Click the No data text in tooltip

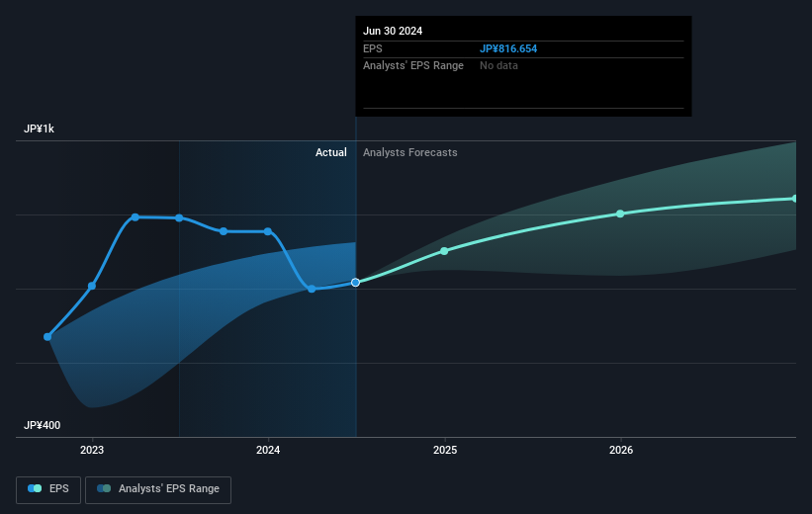[498, 65]
